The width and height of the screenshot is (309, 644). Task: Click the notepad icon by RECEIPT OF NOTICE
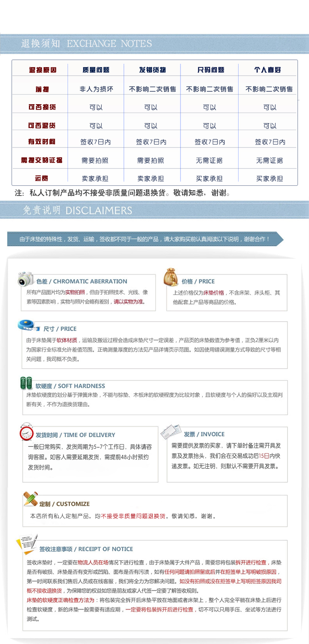[27, 544]
